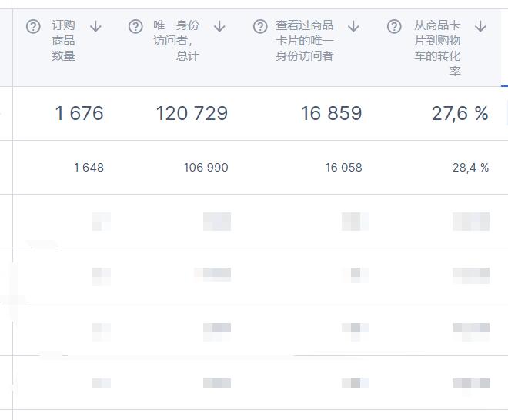The image size is (508, 420).
Task: Show help for 查看过商品卡片的唯一身份访问者 column
Action: (x=260, y=27)
